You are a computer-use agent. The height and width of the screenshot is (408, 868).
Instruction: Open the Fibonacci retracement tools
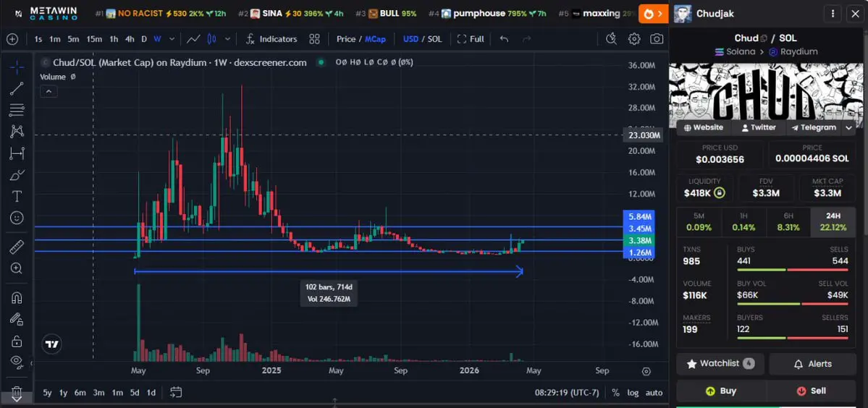point(17,110)
